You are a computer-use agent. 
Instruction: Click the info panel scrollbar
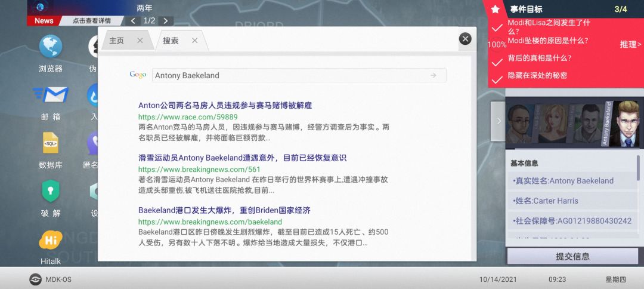[x=638, y=167]
